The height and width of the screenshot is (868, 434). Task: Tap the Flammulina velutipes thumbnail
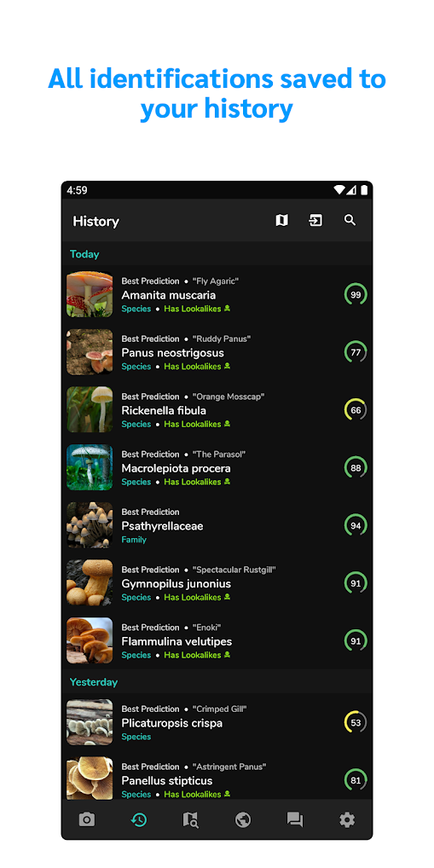[x=90, y=640]
